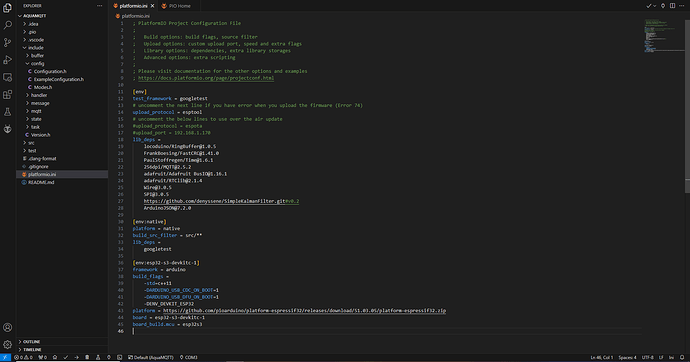Open the build dropdown arrow beside checkmark
This screenshot has width=690, height=362.
click(654, 6)
